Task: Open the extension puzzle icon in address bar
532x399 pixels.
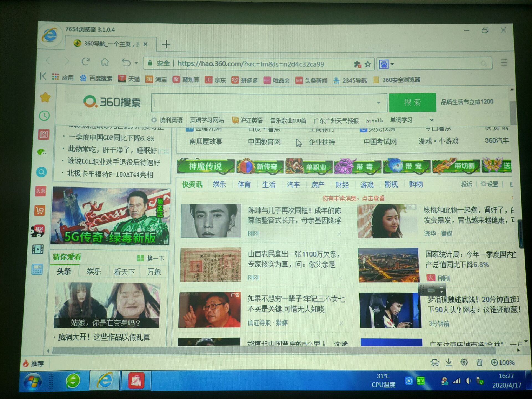Action: pos(357,64)
